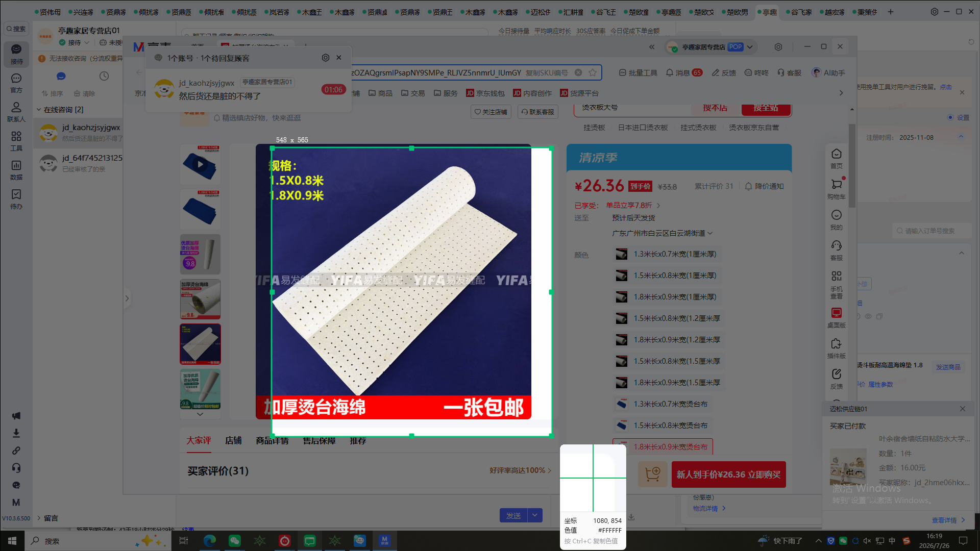Show more bookmarks with right chevron
Viewport: 980px width, 551px height.
coord(841,93)
